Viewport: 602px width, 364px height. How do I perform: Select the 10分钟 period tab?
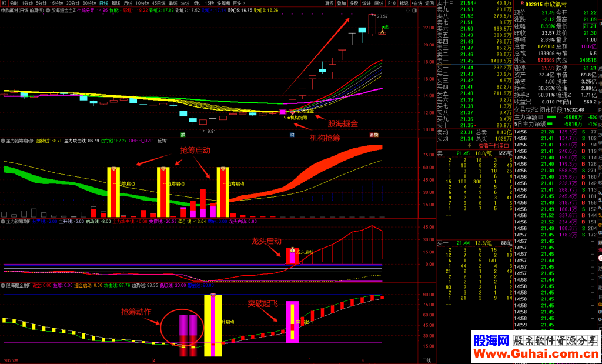142,3
